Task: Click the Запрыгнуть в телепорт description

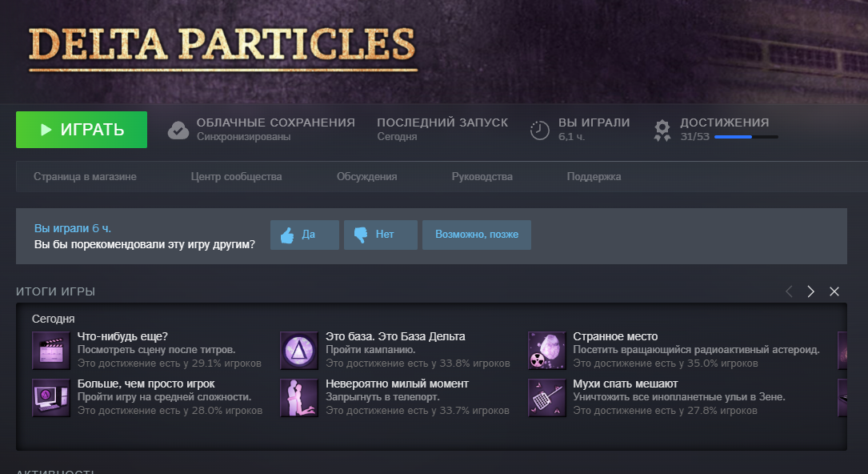Action: click(382, 397)
